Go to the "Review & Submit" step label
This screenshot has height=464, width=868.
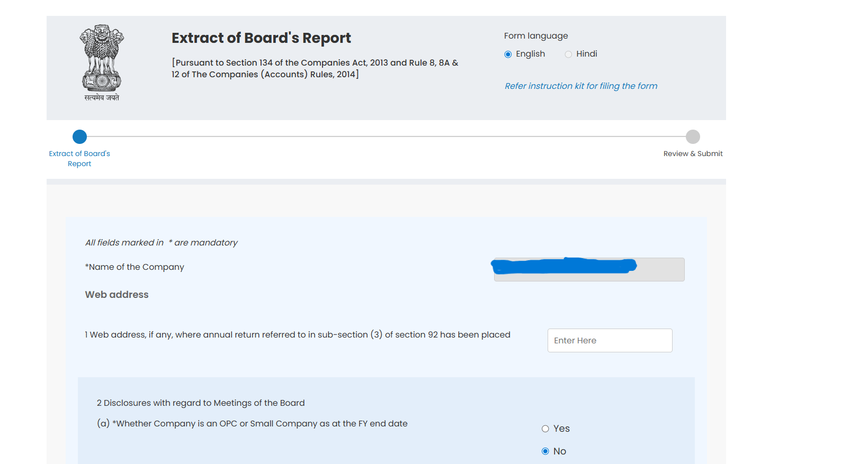pyautogui.click(x=693, y=153)
